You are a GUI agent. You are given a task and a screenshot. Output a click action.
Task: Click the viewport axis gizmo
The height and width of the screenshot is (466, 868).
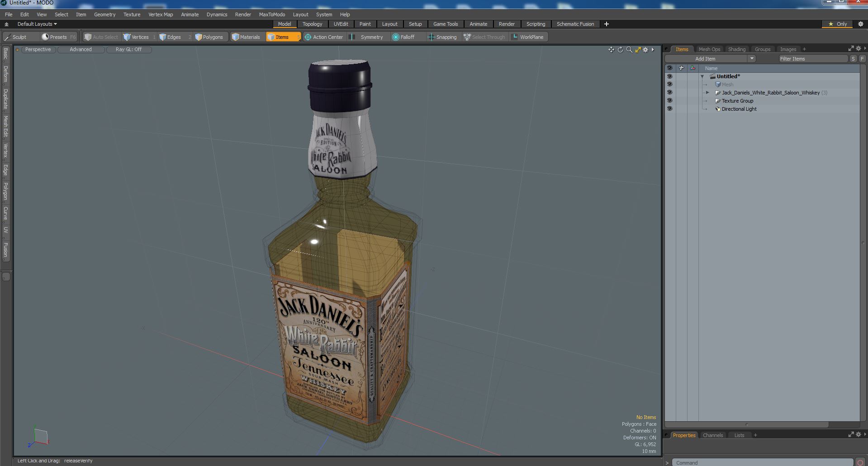tap(38, 438)
